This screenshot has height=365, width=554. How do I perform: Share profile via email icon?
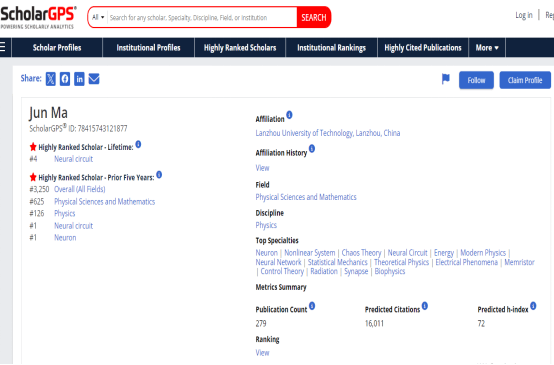94,79
